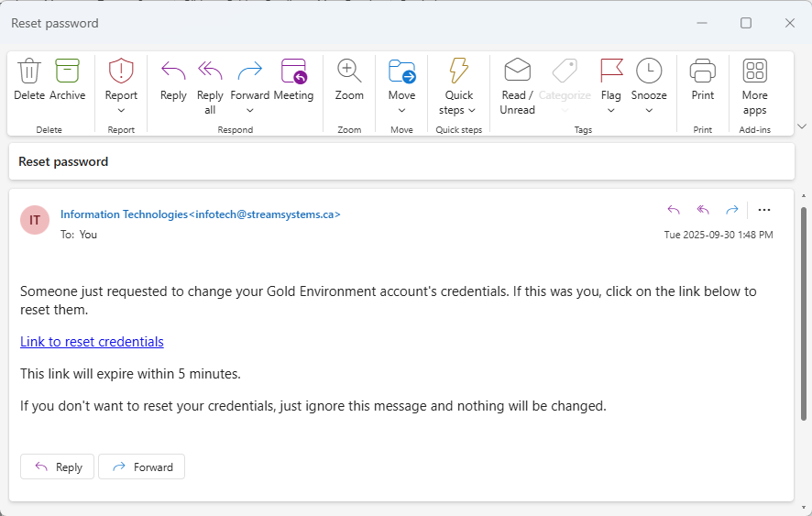Click the Print icon in ribbon

pos(703,71)
